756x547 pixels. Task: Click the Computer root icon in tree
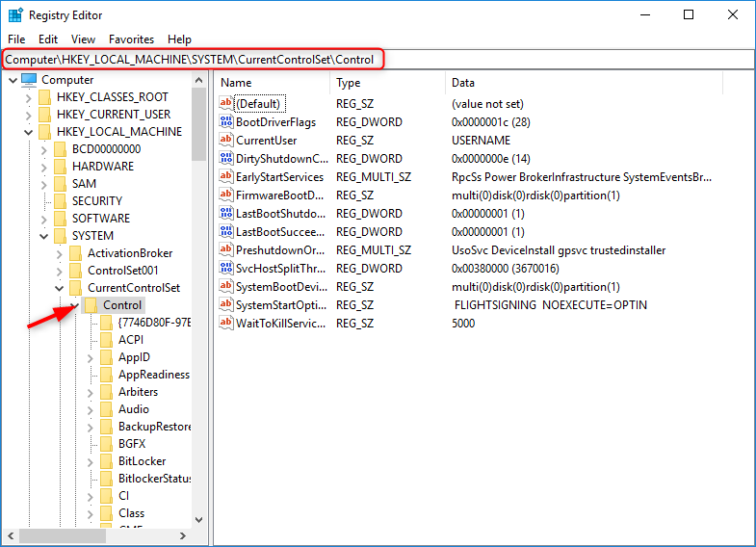pos(29,80)
